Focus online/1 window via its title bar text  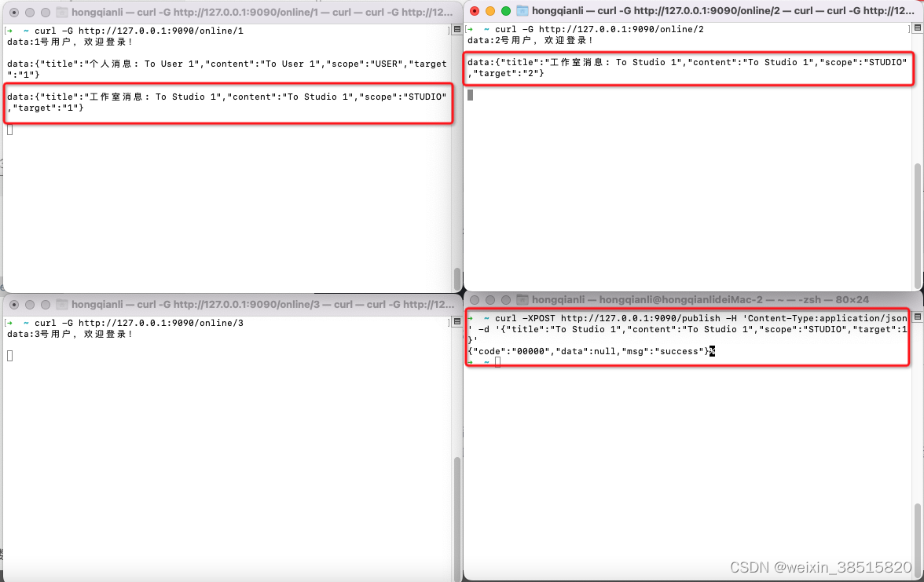(x=262, y=13)
